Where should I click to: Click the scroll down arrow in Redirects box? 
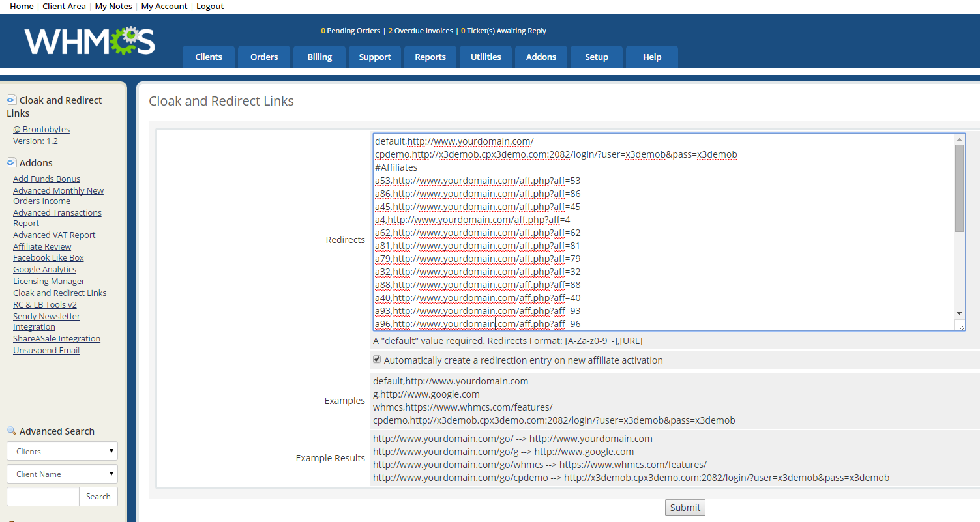[x=959, y=313]
